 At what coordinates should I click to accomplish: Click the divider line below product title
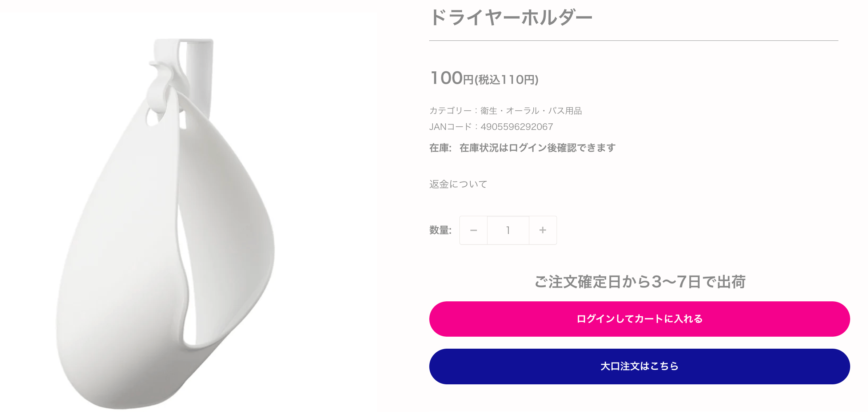[633, 40]
